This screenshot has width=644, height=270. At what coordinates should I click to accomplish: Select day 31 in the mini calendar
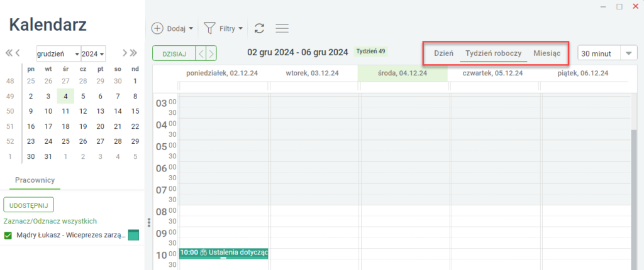coord(48,157)
